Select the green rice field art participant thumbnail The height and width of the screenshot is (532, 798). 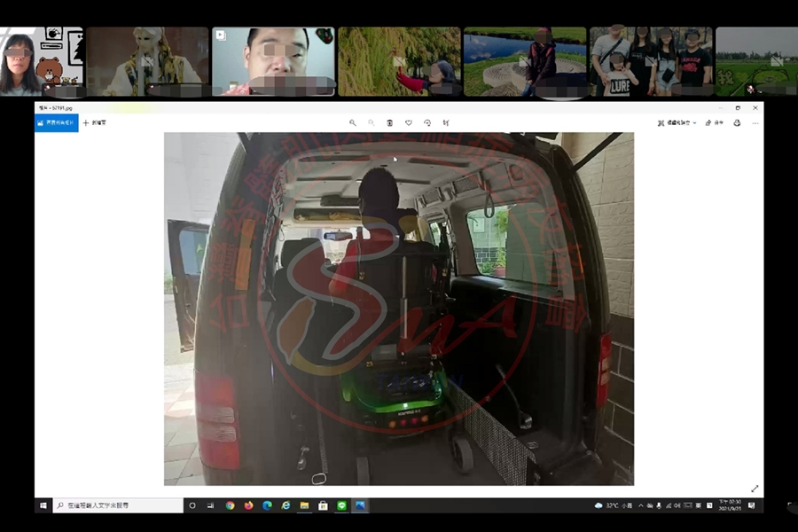[x=757, y=61]
